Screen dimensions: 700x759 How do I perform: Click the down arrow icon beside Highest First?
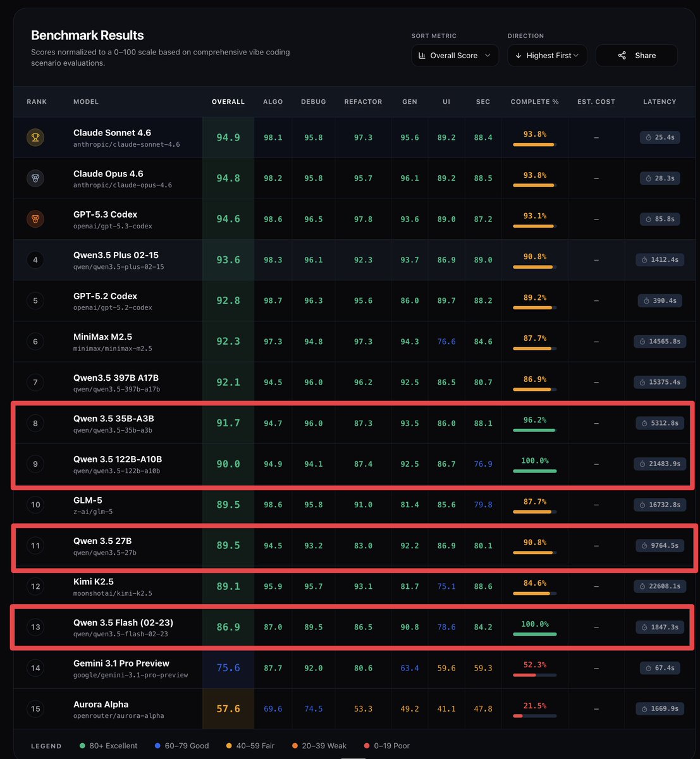coord(519,56)
